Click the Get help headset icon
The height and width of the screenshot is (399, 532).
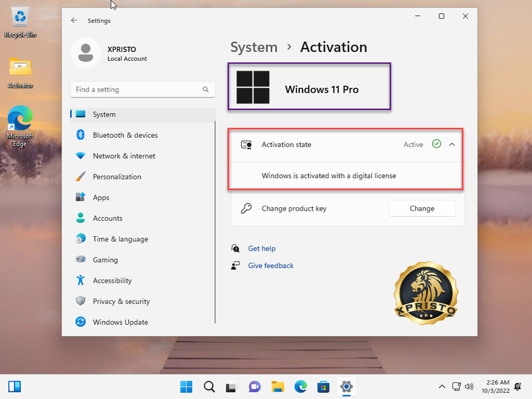tap(235, 249)
